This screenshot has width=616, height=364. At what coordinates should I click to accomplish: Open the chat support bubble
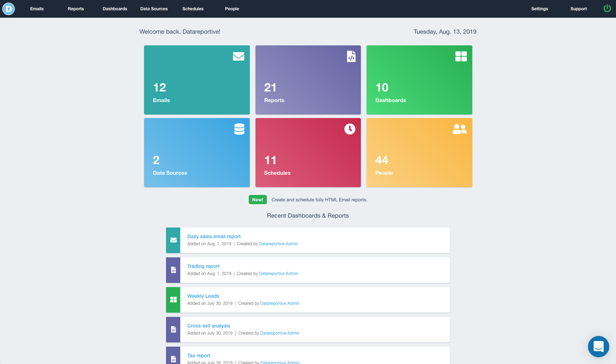point(599,347)
